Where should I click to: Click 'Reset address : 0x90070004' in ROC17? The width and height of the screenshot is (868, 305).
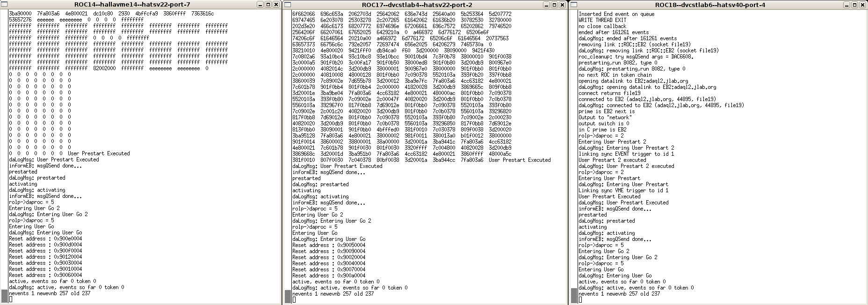point(329,269)
